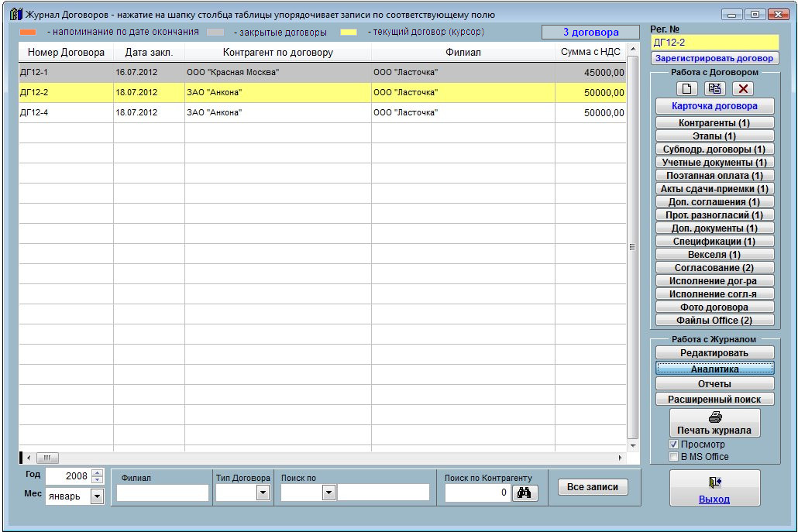Image resolution: width=798 pixels, height=532 pixels.
Task: Click the Редактировать button
Action: [714, 353]
